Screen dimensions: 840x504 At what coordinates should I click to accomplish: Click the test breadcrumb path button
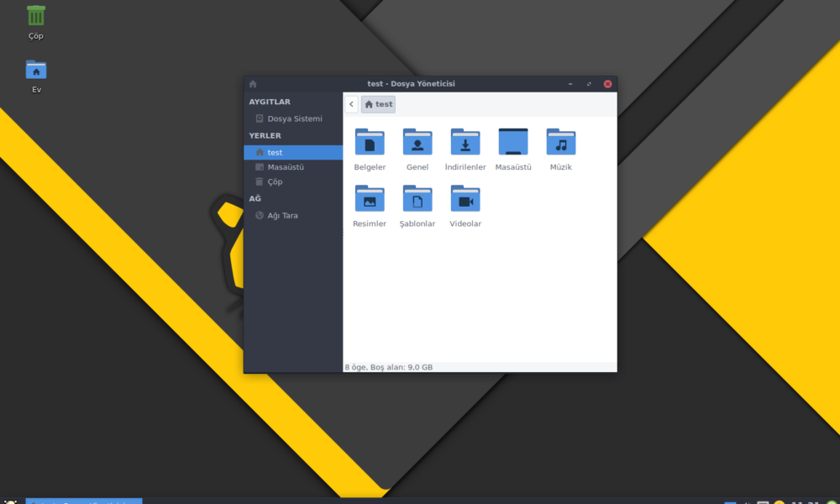point(378,104)
